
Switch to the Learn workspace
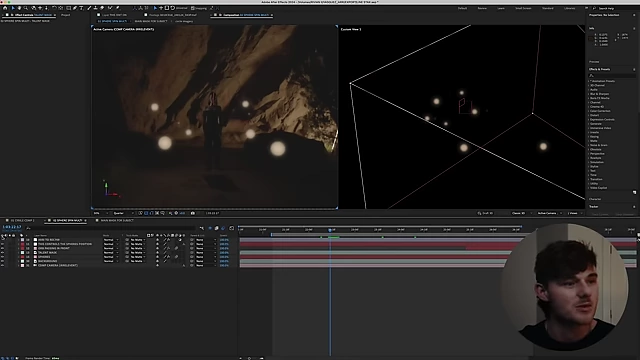click(x=501, y=8)
